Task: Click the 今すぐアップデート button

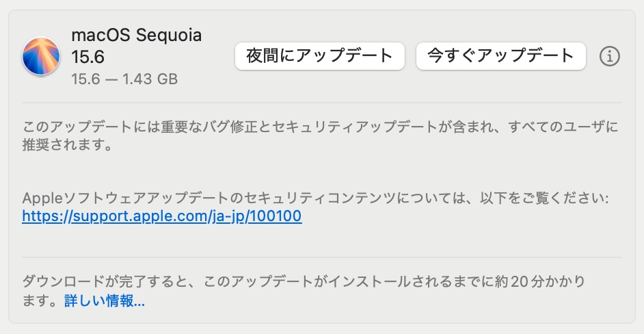Action: click(500, 56)
